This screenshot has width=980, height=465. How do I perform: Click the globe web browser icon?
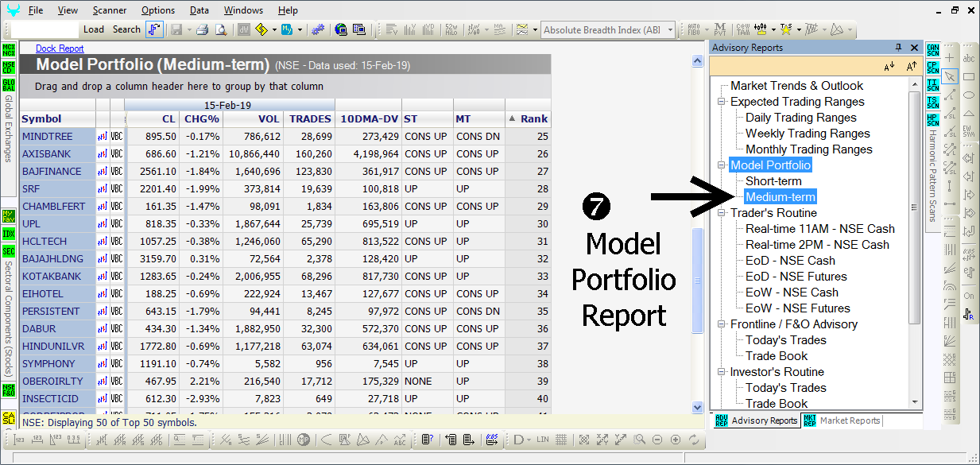pyautogui.click(x=341, y=29)
